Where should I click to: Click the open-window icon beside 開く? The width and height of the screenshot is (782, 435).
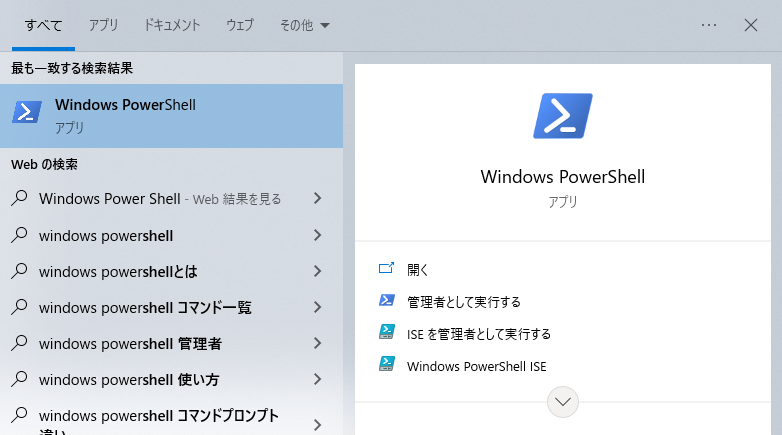point(387,268)
